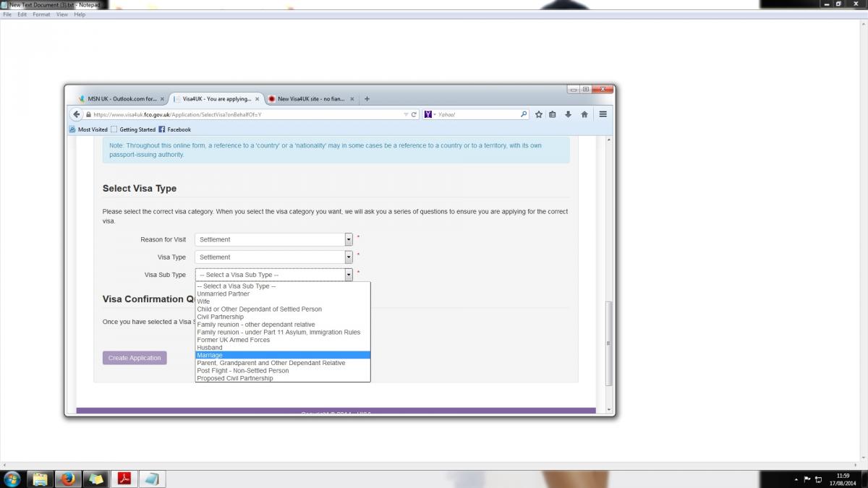Open the downloads arrow icon
Screen dimensions: 868x488
tap(569, 114)
